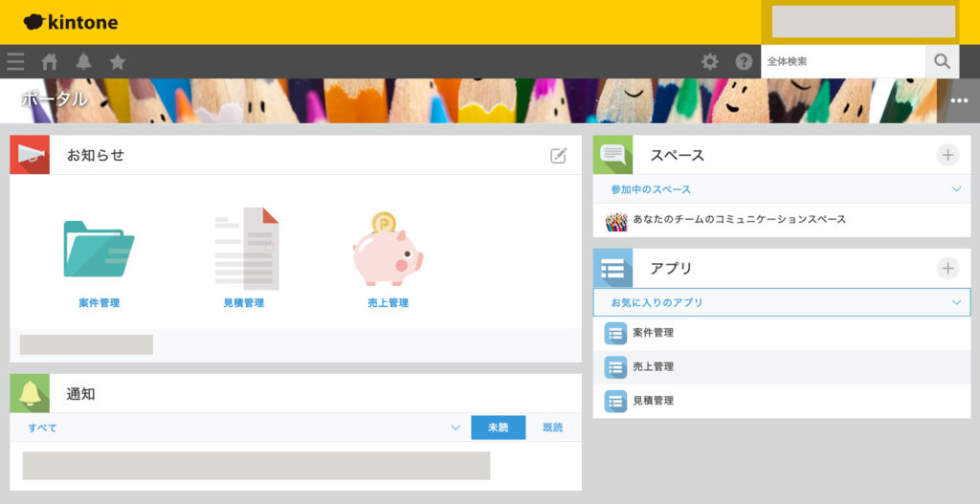Click the red megaphone お知らせ icon
Viewport: 980px width, 504px height.
click(x=30, y=155)
